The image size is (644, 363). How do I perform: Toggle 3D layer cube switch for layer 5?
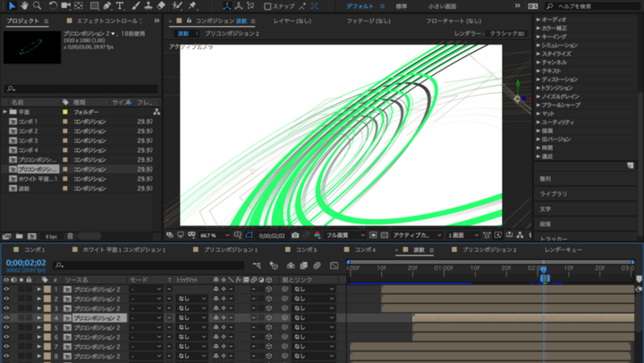[x=268, y=327]
